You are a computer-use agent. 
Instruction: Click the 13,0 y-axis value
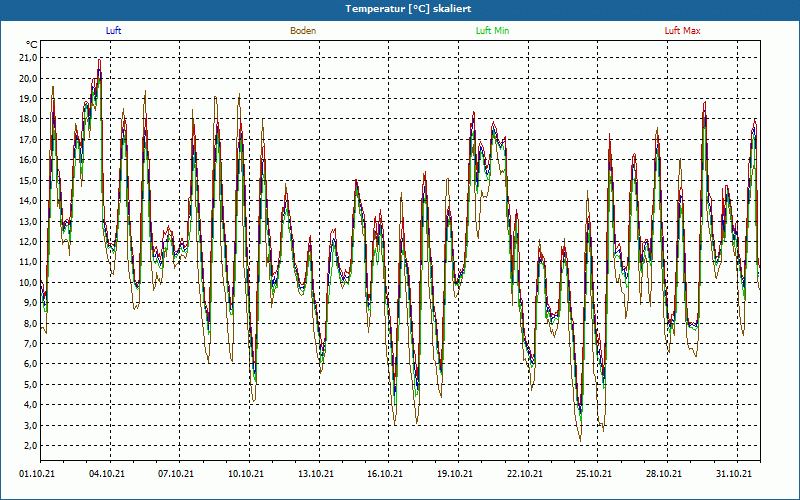tap(29, 221)
